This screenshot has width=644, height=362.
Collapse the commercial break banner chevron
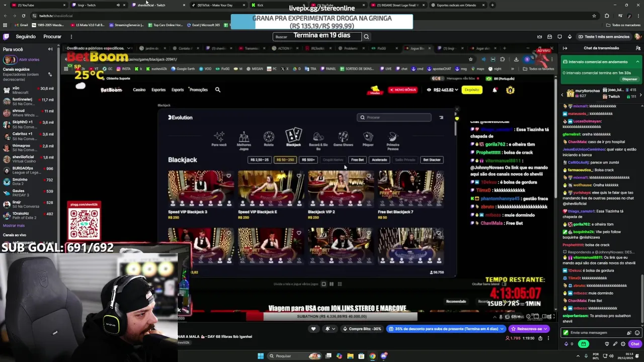click(x=637, y=62)
